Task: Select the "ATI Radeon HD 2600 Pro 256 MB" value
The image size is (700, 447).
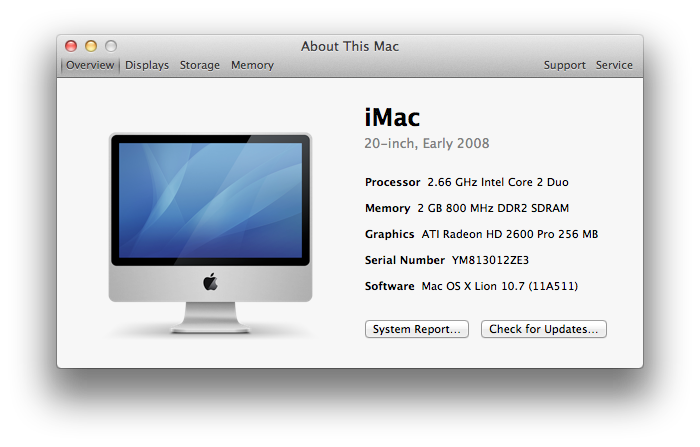Action: 509,234
